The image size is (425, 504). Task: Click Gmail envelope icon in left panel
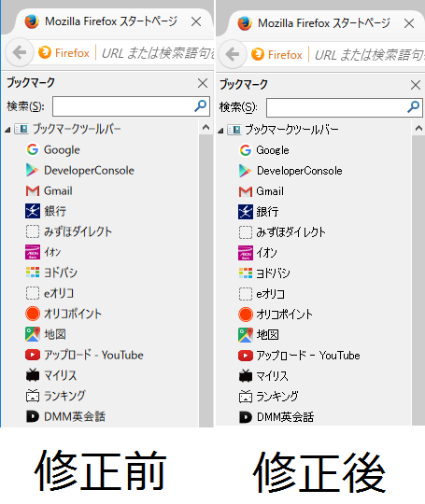[x=33, y=191]
